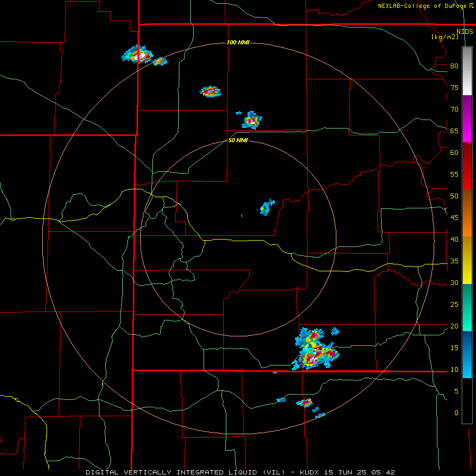Click the scale value "55"
This screenshot has height=476, width=476.
454,174
